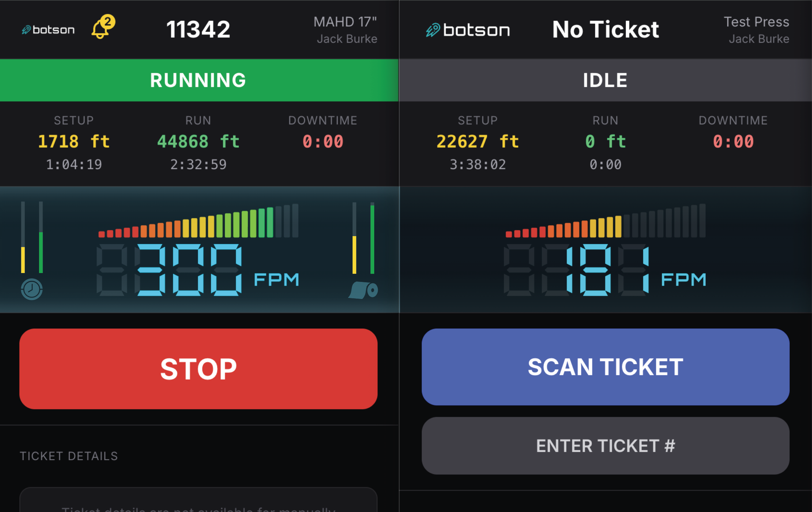Click the running press speed bar graph
812x512 pixels.
point(198,222)
